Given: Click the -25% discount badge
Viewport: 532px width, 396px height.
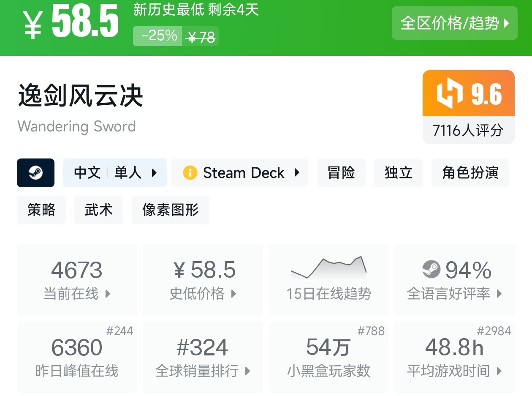Looking at the screenshot, I should [x=159, y=36].
